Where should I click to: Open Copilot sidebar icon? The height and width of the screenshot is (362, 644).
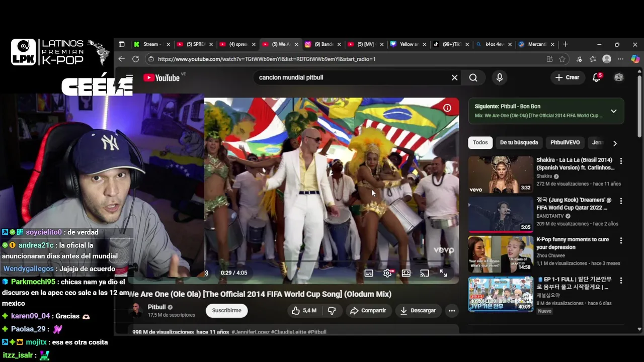(x=635, y=59)
